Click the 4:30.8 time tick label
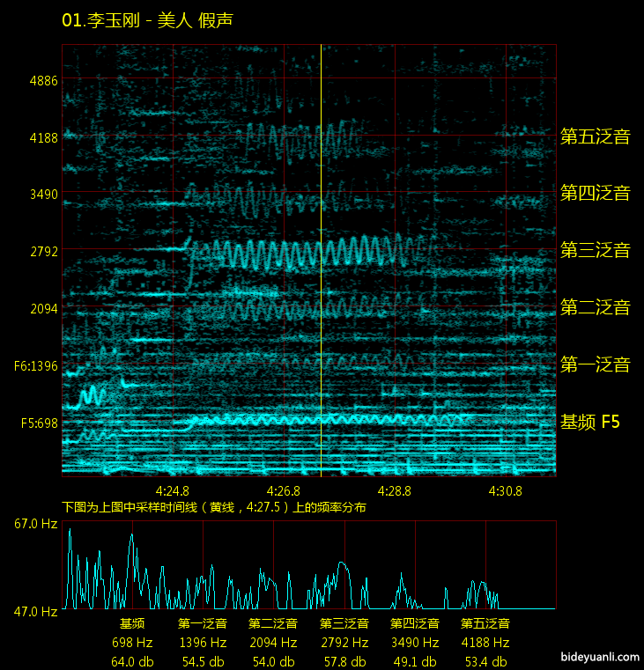The image size is (644, 670). coord(506,490)
